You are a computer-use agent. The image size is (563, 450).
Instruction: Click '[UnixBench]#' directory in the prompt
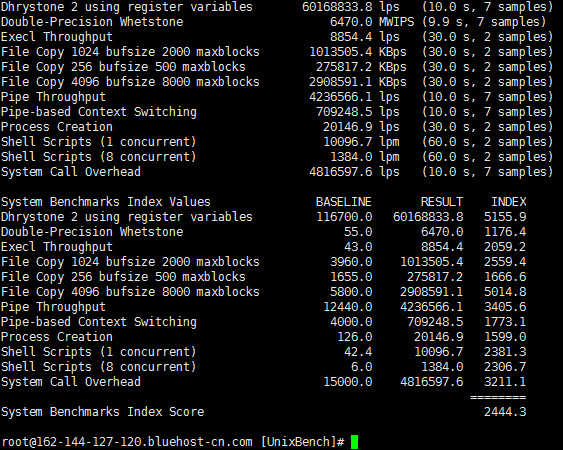[x=302, y=442]
